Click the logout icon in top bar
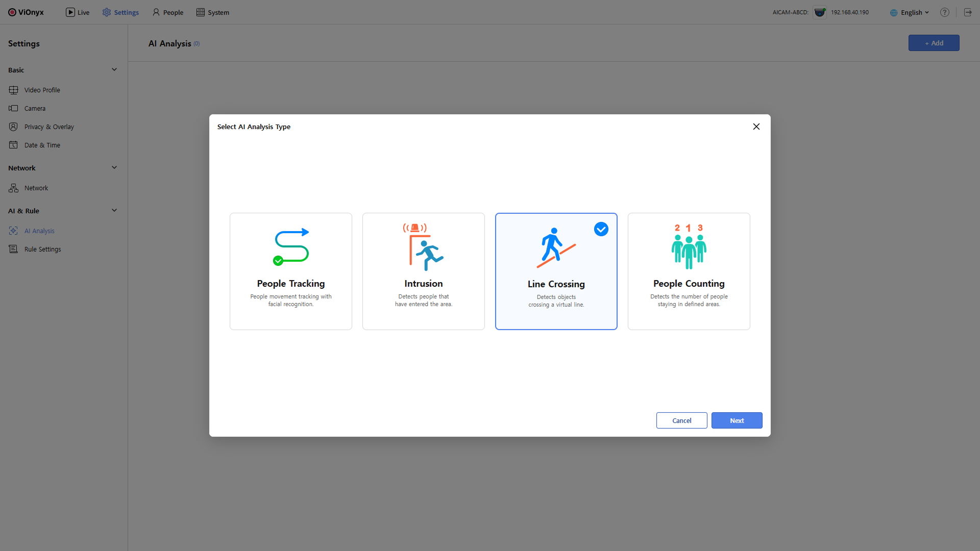980x551 pixels. [968, 12]
